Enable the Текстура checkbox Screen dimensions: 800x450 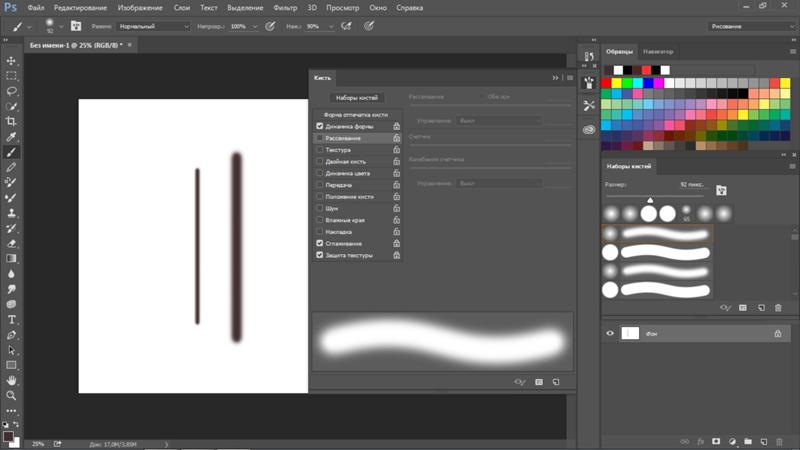point(319,150)
